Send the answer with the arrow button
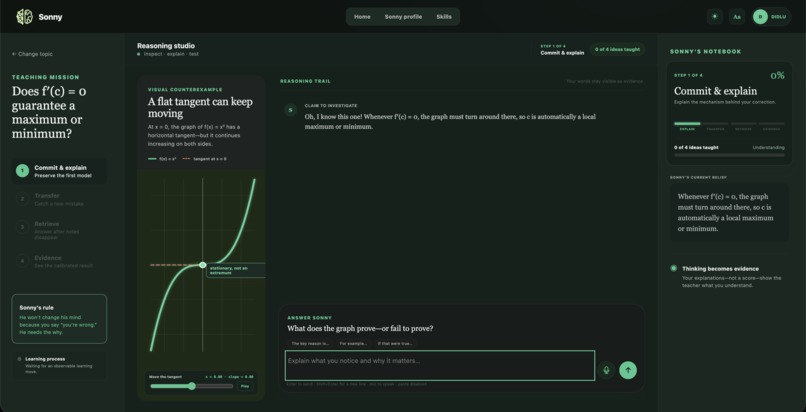Image resolution: width=806 pixels, height=412 pixels. point(628,370)
